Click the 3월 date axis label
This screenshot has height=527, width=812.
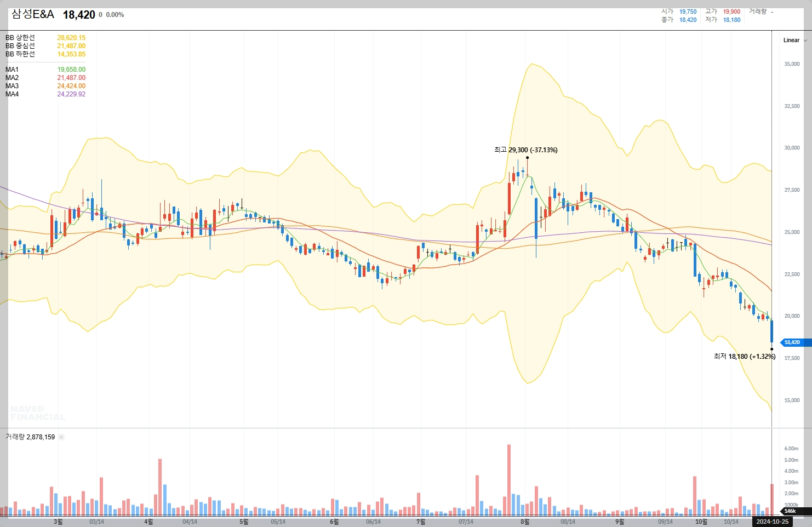coord(58,522)
